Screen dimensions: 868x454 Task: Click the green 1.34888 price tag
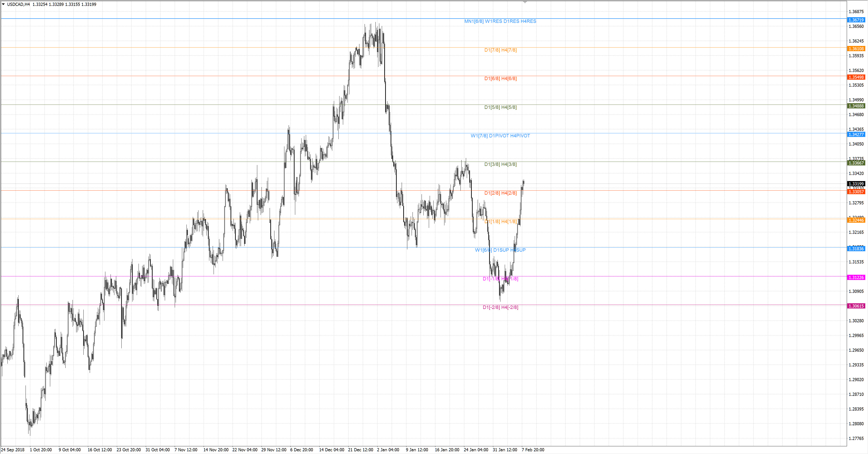[856, 106]
